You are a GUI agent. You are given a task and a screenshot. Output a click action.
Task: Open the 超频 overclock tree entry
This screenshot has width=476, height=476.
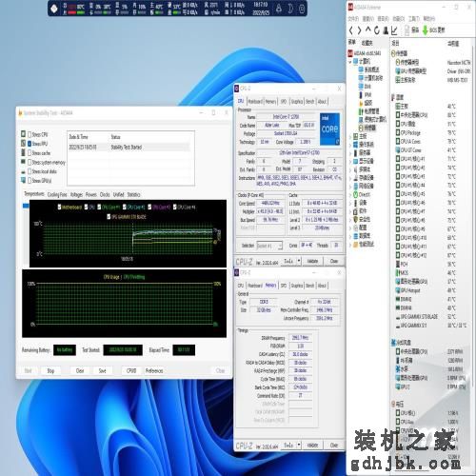pos(368,103)
